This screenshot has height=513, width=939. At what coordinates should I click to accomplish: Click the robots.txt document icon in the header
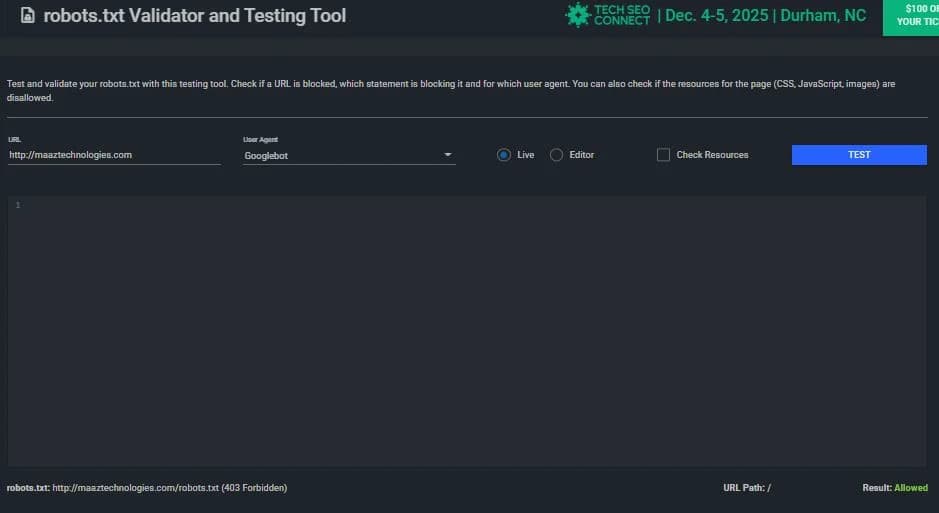pos(28,16)
